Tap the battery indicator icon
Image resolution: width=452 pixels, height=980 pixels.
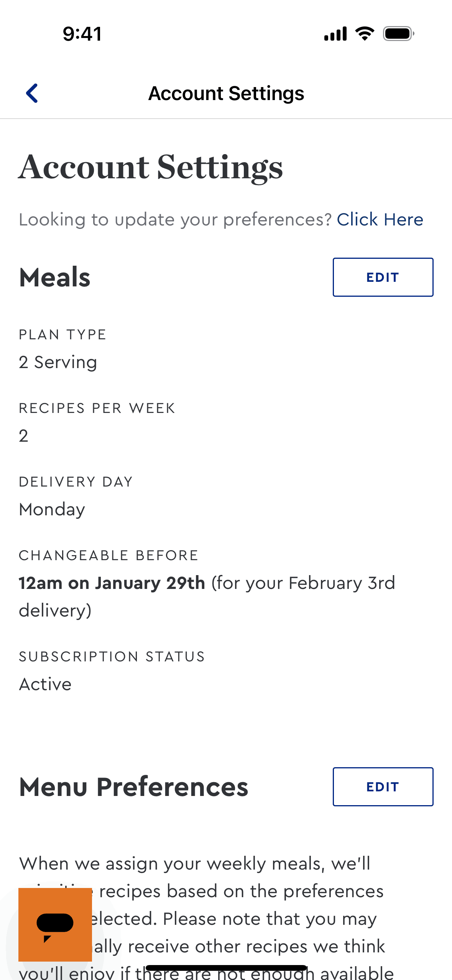click(398, 34)
